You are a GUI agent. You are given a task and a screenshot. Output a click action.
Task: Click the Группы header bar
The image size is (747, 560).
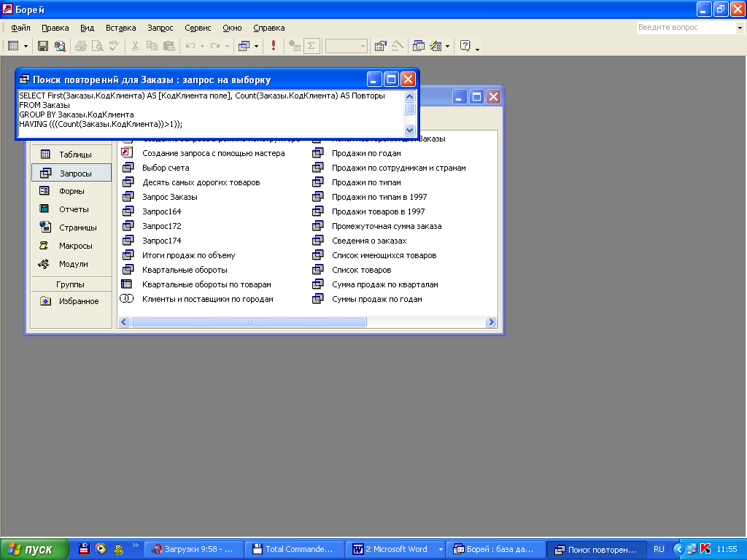(71, 284)
